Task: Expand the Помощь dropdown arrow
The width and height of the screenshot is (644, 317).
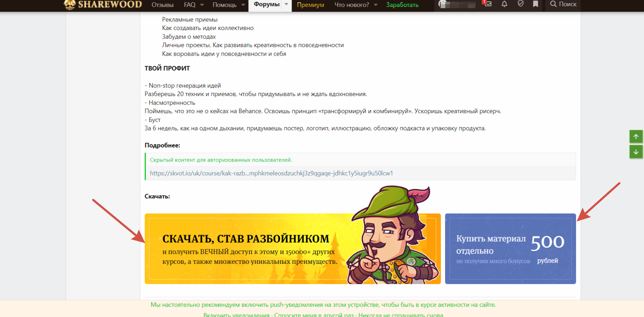Action: click(243, 5)
